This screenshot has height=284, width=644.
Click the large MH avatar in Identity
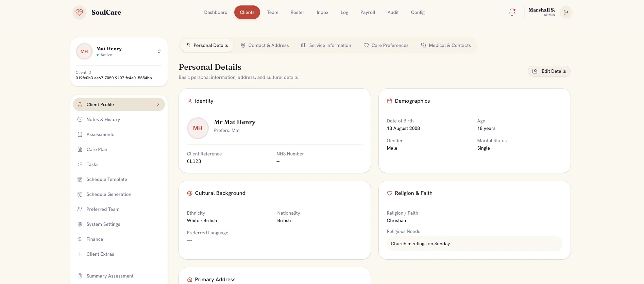[198, 128]
